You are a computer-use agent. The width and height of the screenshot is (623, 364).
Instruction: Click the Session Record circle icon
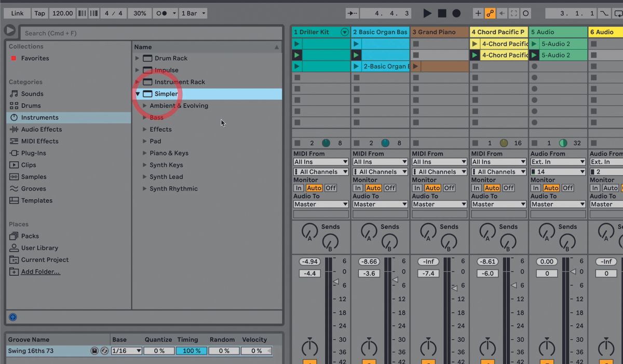tap(526, 13)
